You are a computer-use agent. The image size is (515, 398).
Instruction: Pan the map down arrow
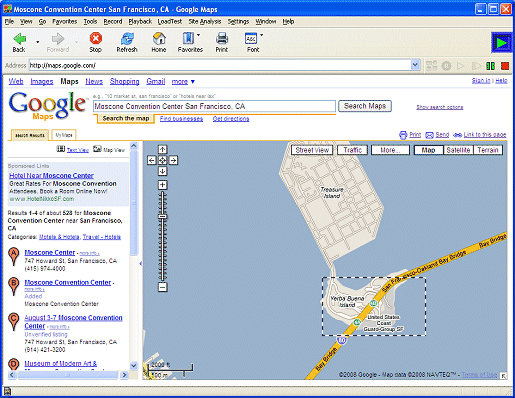point(162,171)
